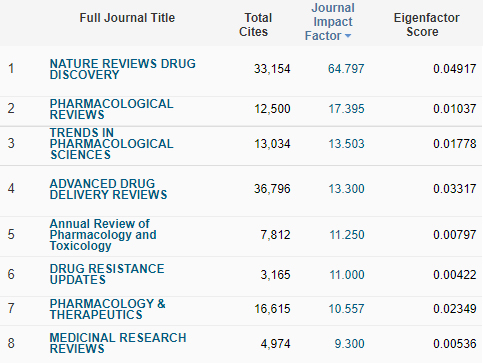Click impact factor value 17.395
This screenshot has height=363, width=483.
click(x=346, y=109)
